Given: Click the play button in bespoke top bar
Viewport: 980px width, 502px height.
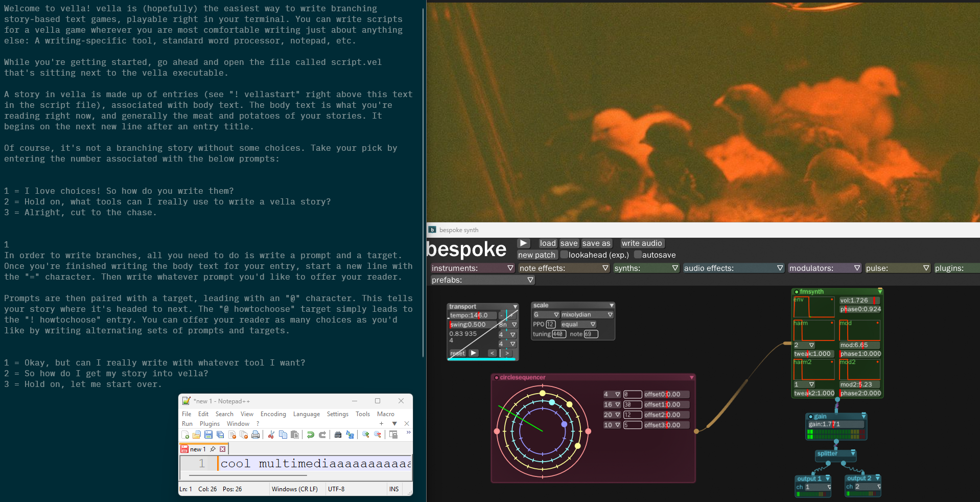Looking at the screenshot, I should pyautogui.click(x=523, y=243).
